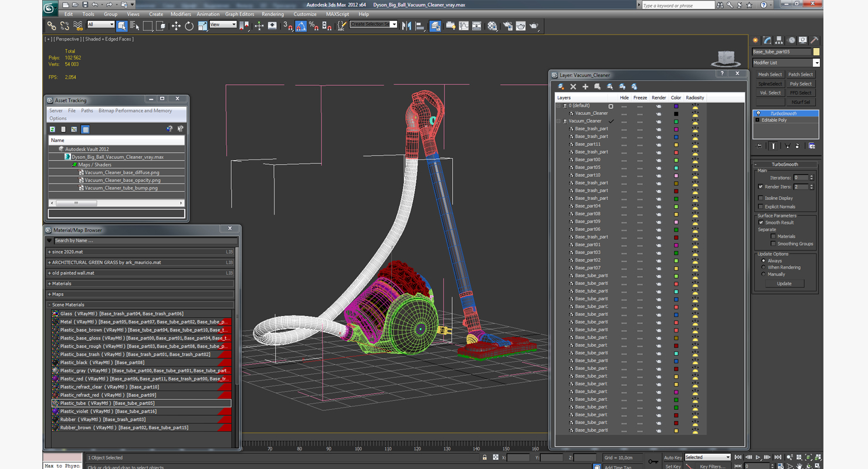Viewport: 868px width, 469px height.
Task: Click the Auto Key button
Action: [x=673, y=457]
